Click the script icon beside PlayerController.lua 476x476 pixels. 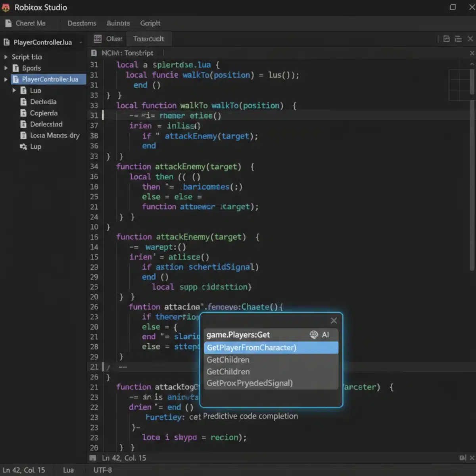15,79
